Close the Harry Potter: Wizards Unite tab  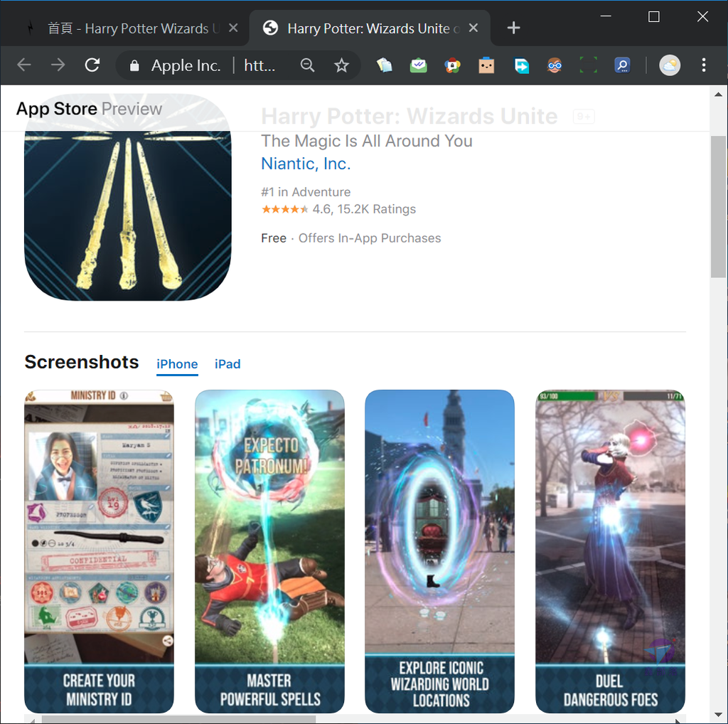point(473,28)
